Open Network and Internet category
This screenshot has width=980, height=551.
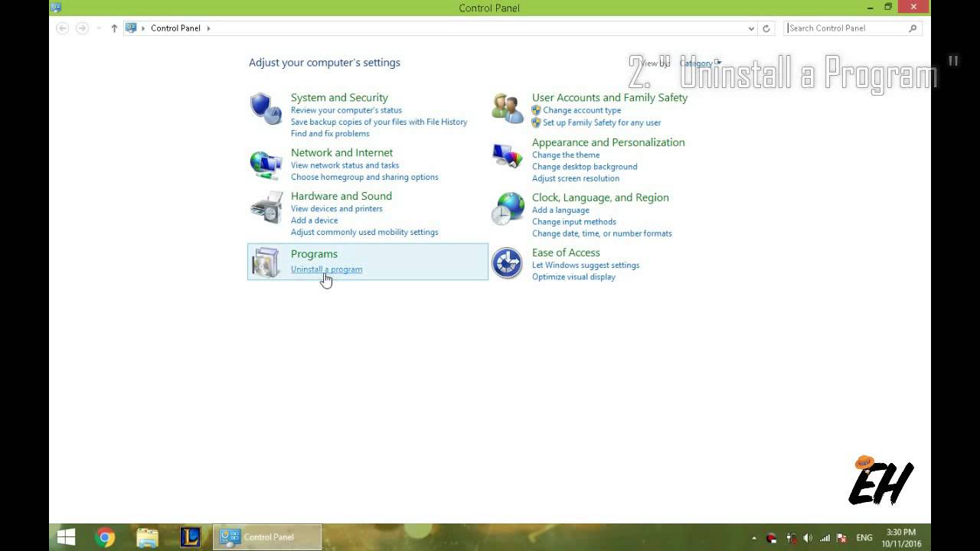pyautogui.click(x=341, y=152)
